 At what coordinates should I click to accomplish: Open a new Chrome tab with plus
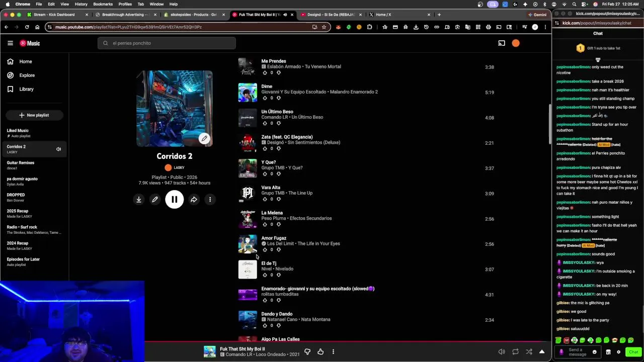coord(439,15)
